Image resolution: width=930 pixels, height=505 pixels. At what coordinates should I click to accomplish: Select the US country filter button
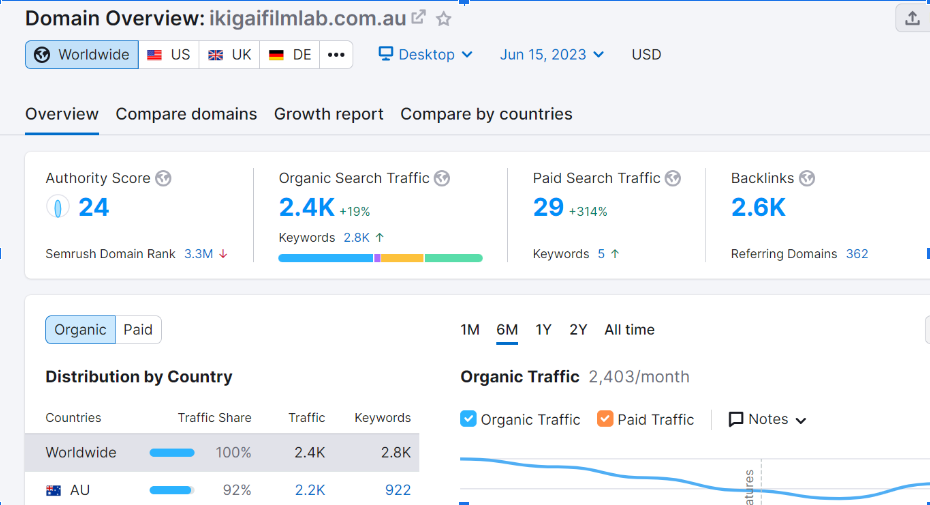pyautogui.click(x=169, y=55)
